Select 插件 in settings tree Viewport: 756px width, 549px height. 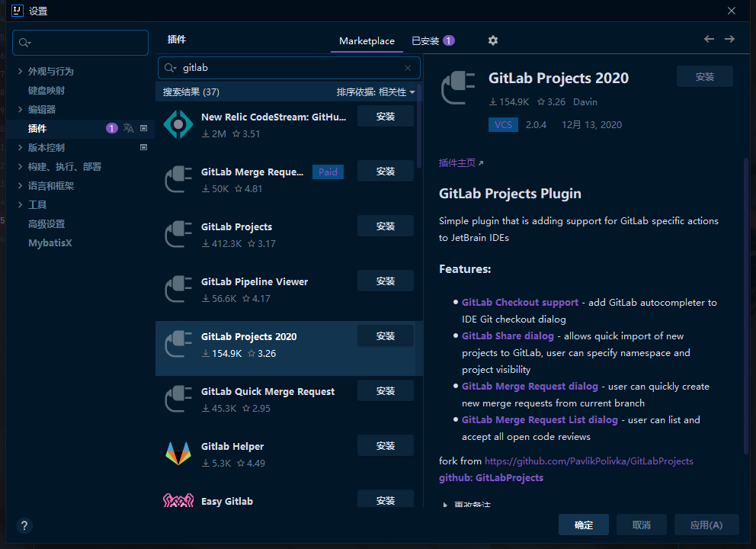click(x=37, y=128)
